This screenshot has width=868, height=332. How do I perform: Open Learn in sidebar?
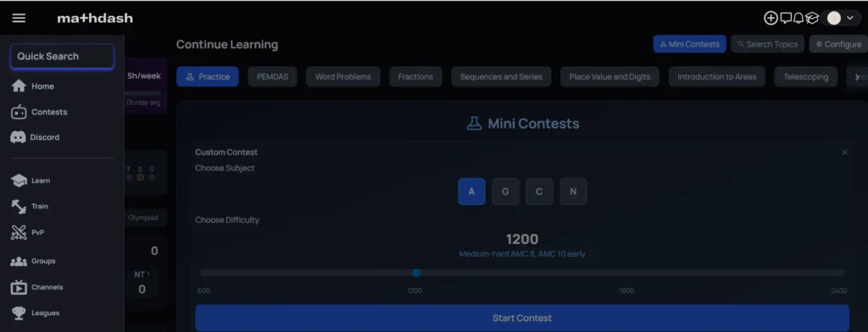click(31, 180)
